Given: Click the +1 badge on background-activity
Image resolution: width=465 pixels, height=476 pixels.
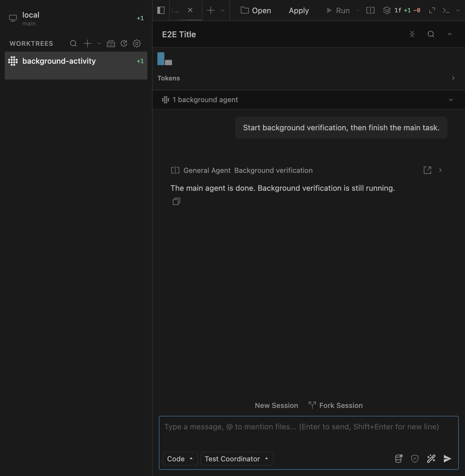Looking at the screenshot, I should (140, 61).
